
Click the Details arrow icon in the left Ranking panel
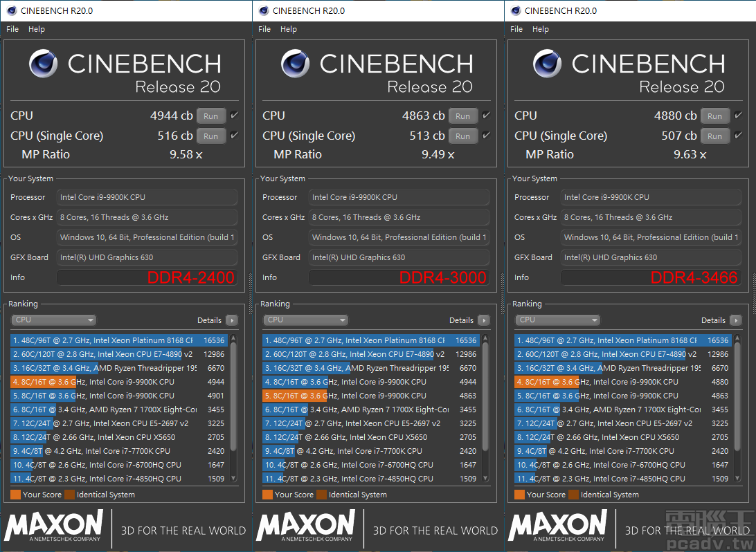(x=231, y=320)
